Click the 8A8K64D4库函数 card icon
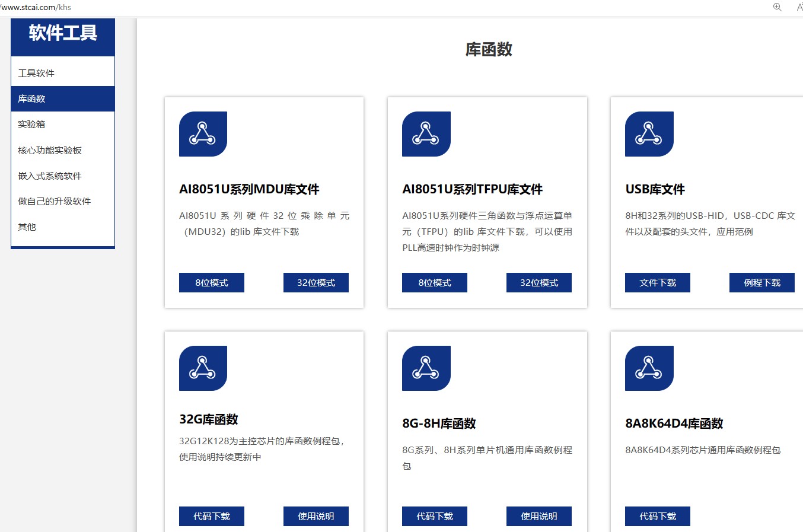Screen dimensions: 803x532 click(x=649, y=368)
